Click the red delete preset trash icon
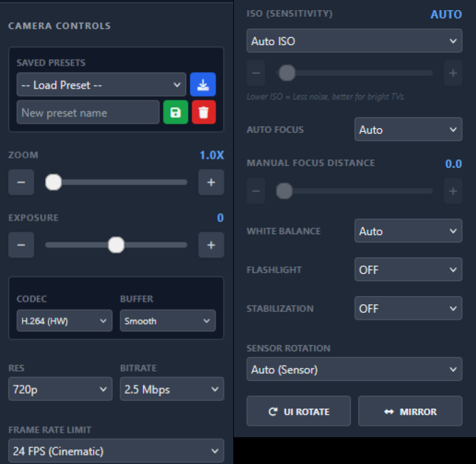 coord(204,112)
